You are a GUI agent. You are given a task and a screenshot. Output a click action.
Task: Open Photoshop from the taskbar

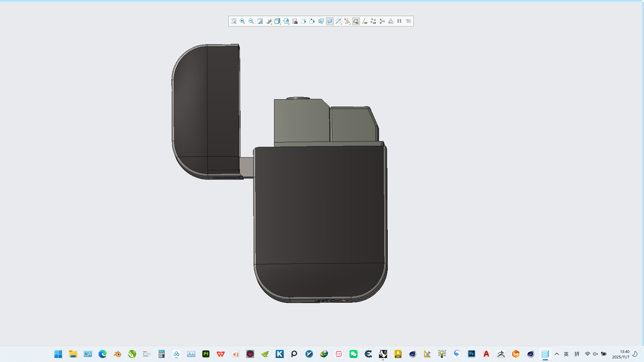(472, 354)
